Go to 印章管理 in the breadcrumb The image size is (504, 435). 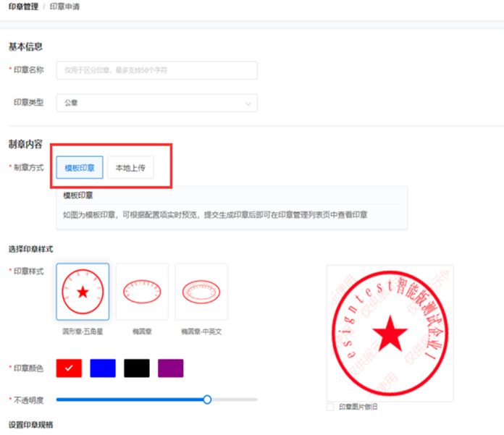coord(24,6)
